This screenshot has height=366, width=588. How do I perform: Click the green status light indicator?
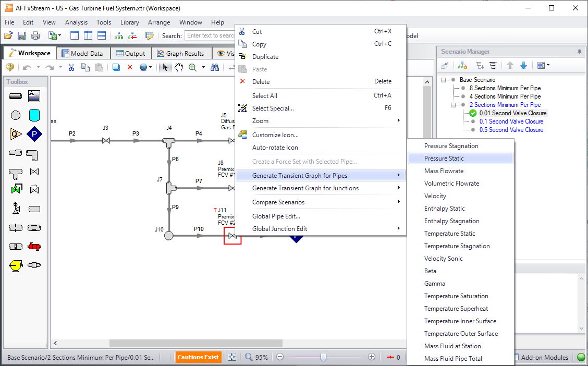[581, 357]
